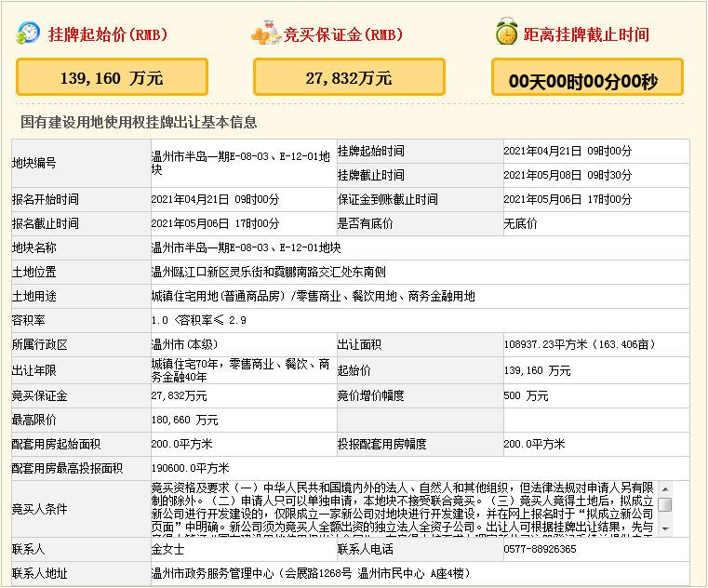
Task: Click the 190600.0平方米 value
Action: pyautogui.click(x=190, y=468)
